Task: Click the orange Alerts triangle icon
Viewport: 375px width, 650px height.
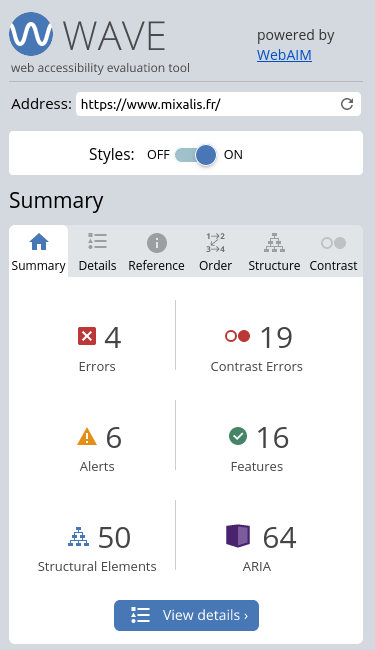Action: coord(87,437)
